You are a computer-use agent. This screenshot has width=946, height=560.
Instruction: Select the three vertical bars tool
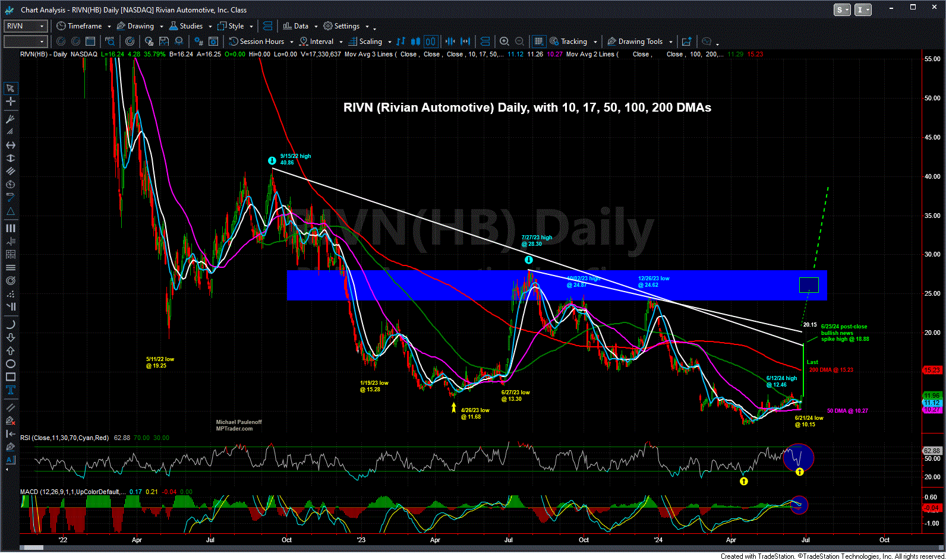pyautogui.click(x=10, y=229)
